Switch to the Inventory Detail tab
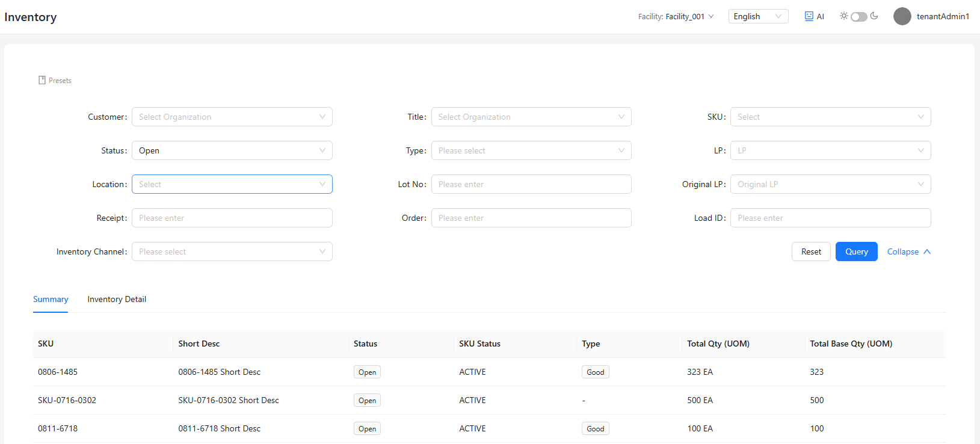The width and height of the screenshot is (980, 444). [117, 299]
